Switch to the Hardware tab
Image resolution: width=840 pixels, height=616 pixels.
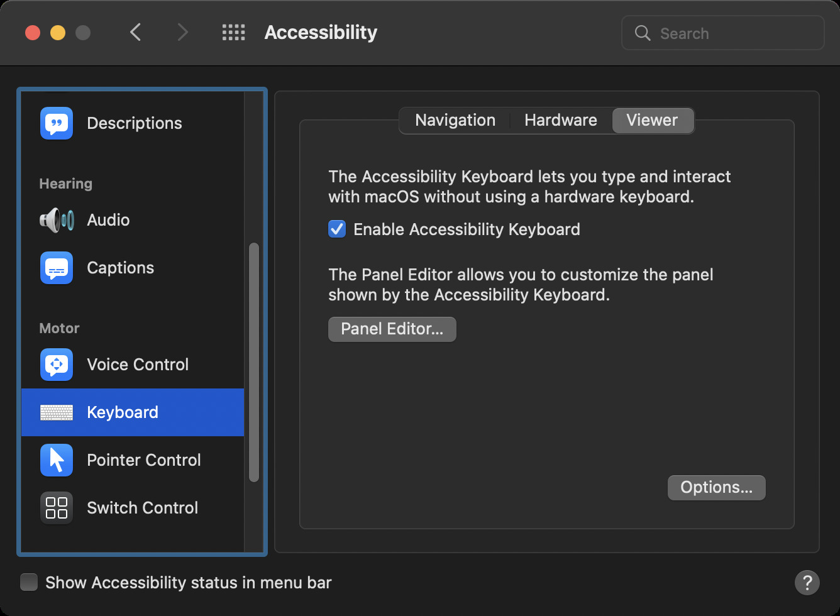(x=560, y=120)
